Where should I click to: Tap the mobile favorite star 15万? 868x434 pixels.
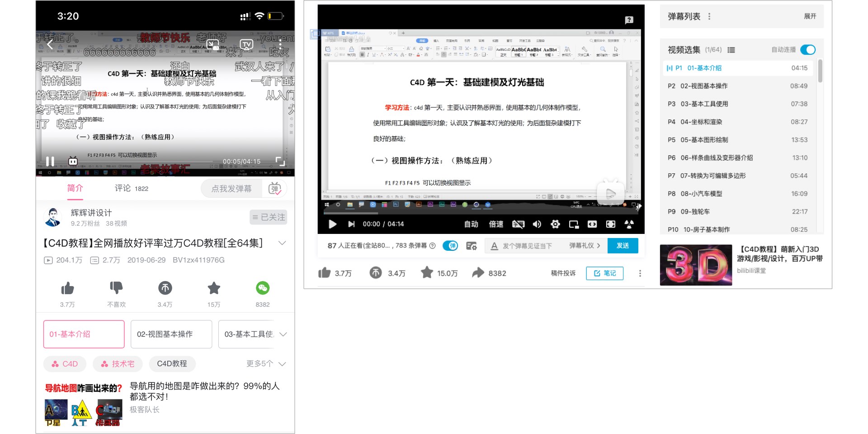click(x=214, y=288)
